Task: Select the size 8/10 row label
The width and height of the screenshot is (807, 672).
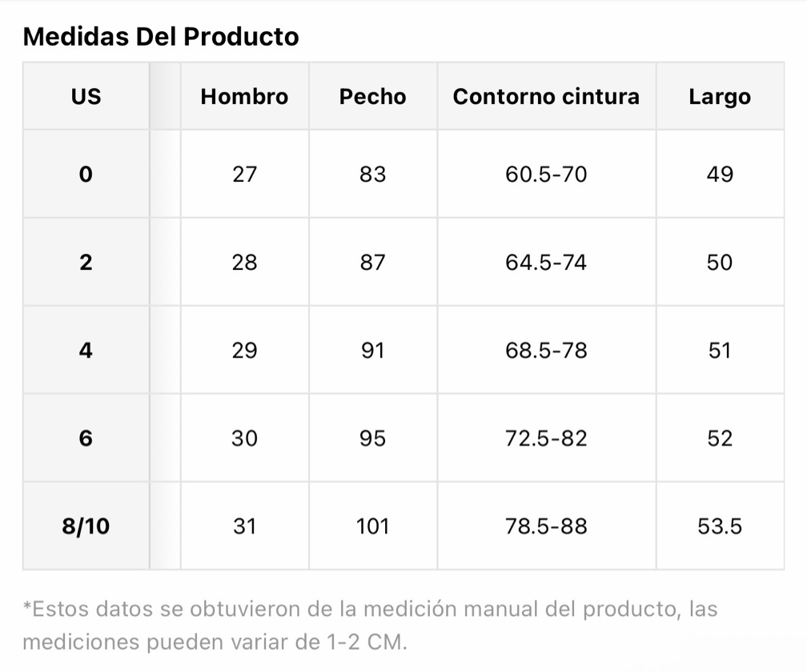Action: (86, 526)
